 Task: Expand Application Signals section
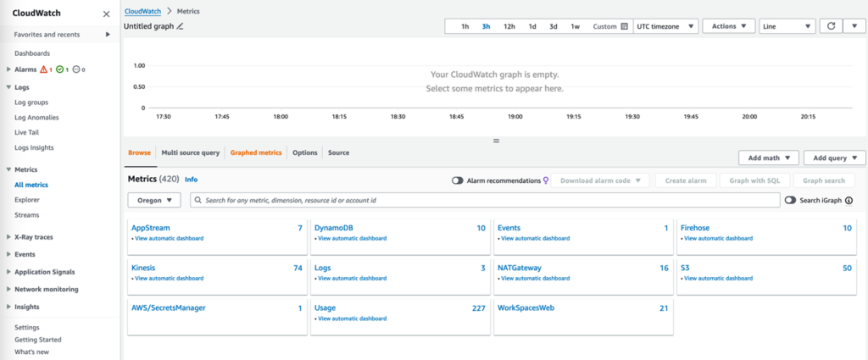pyautogui.click(x=8, y=272)
